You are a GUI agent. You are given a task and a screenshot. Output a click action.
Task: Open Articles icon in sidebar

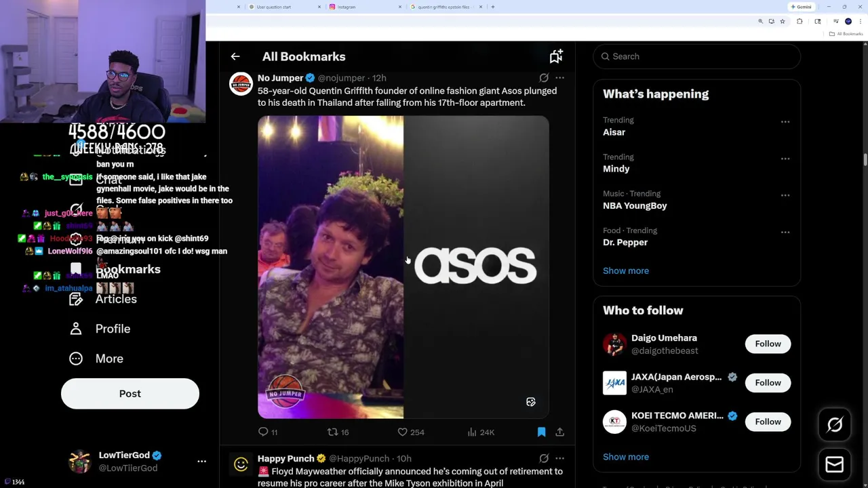tap(76, 299)
